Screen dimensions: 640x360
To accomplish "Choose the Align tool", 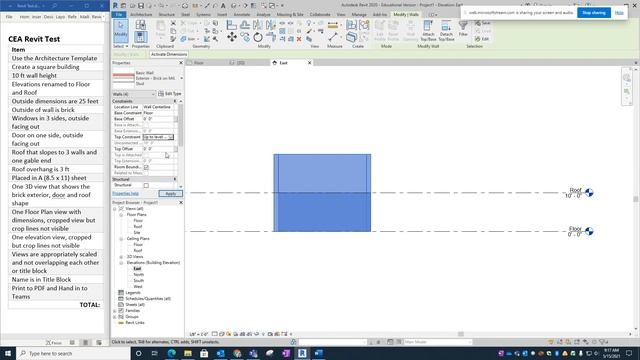I will 231,25.
